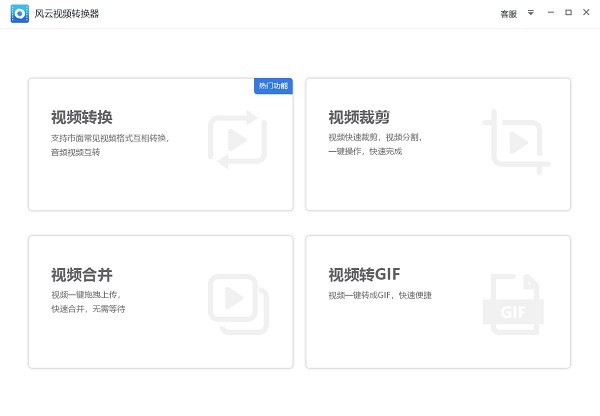Viewport: 600px width, 416px height.
Task: Click 支持市面常见视频格式互相转换 description text
Action: click(x=110, y=138)
